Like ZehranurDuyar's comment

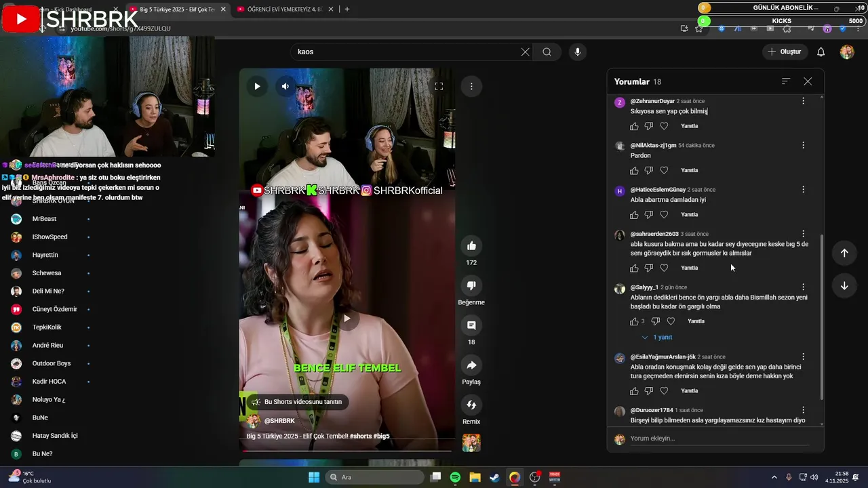634,126
